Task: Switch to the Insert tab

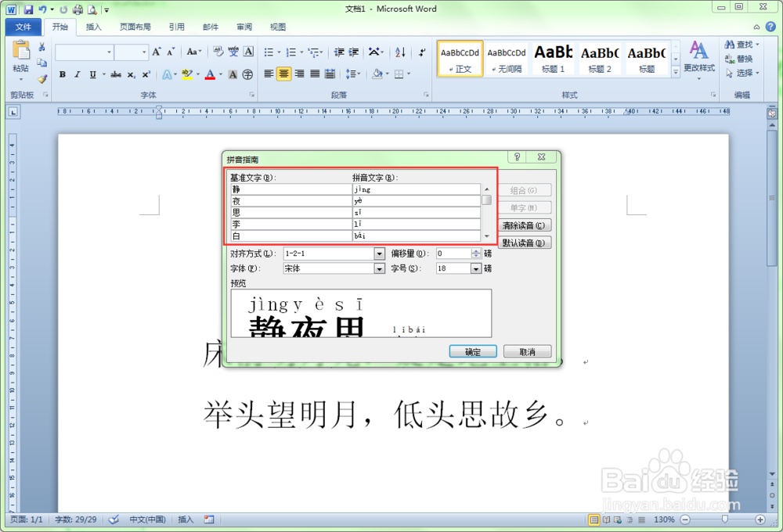Action: (x=93, y=27)
